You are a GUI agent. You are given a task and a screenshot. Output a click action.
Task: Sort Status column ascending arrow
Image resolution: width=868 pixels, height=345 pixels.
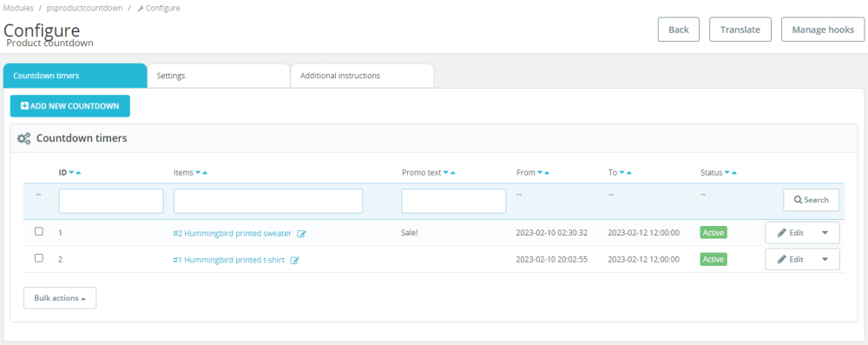[734, 173]
